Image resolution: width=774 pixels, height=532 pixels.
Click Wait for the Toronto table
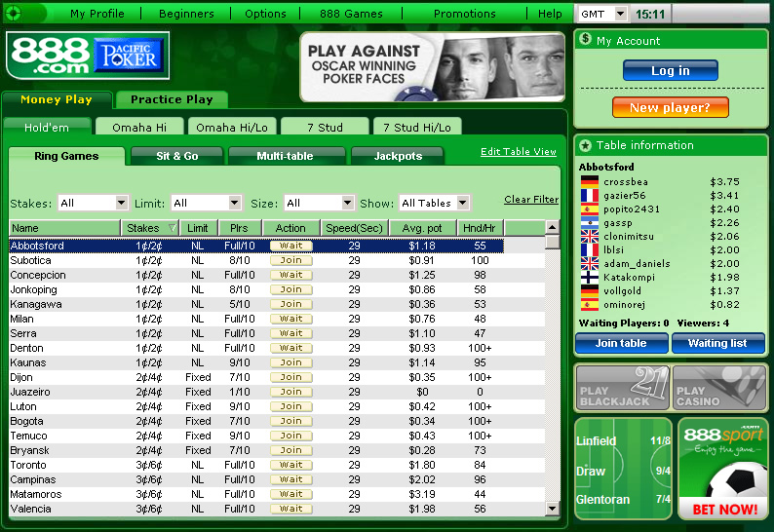[291, 465]
